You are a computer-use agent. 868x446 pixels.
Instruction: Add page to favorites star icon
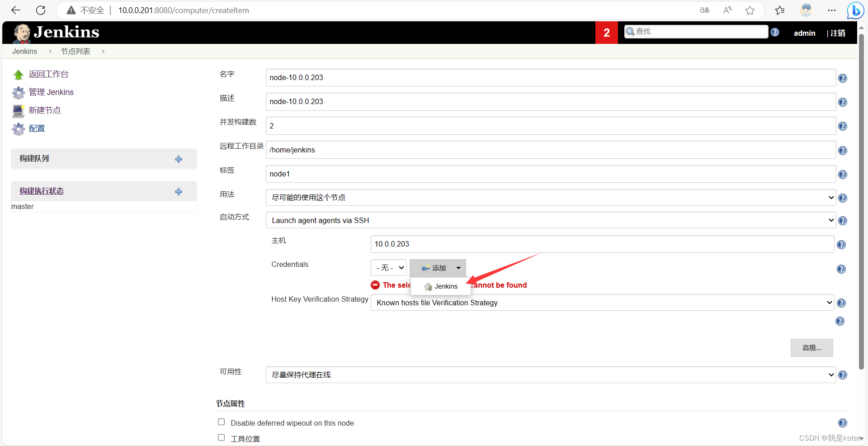750,10
